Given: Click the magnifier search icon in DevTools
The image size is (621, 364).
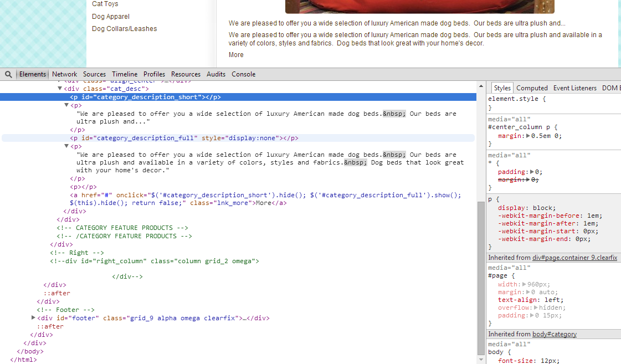Looking at the screenshot, I should 8,74.
